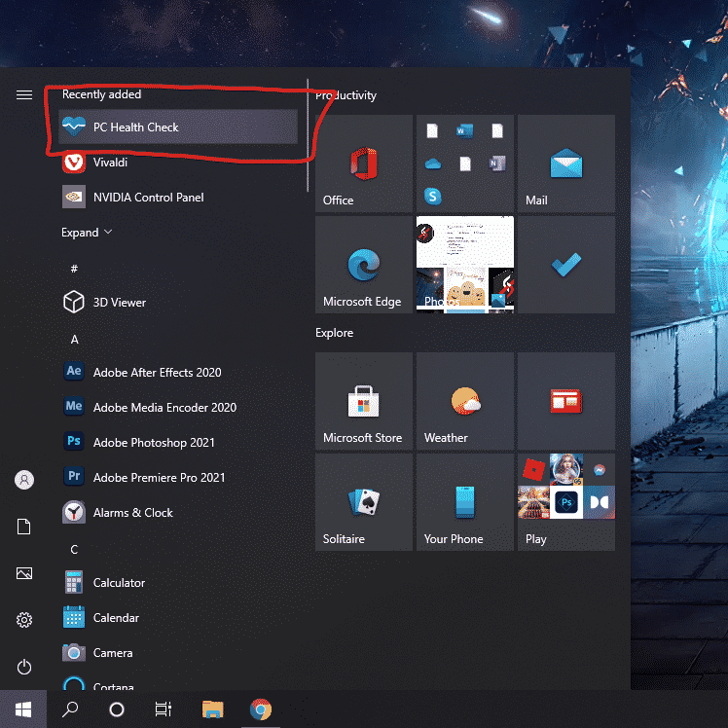Open Messenger in Play tile
The height and width of the screenshot is (728, 728).
pyautogui.click(x=600, y=470)
